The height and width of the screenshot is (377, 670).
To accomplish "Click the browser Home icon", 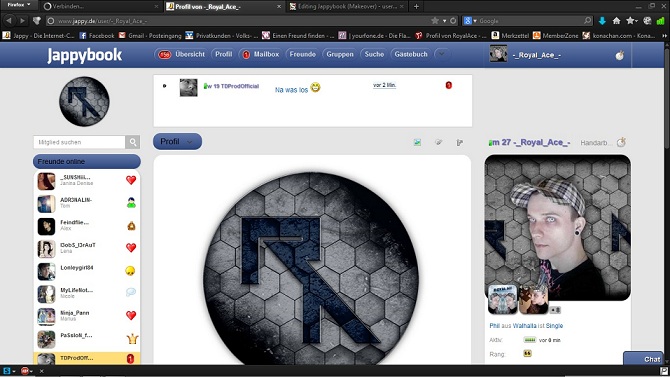I will click(616, 21).
